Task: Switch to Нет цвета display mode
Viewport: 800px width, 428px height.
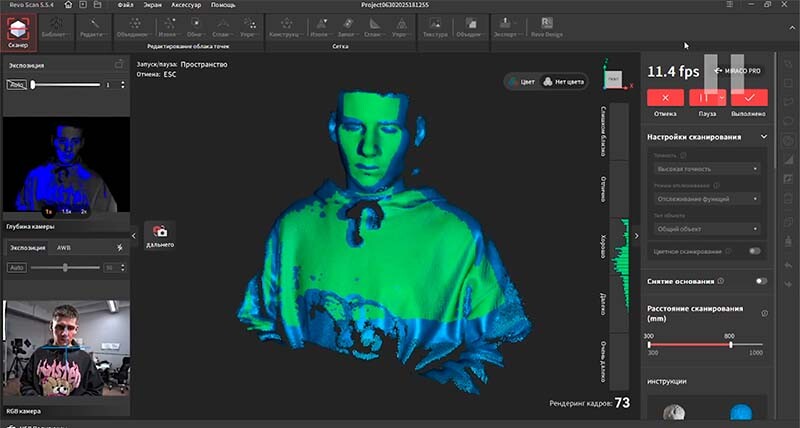Action: pyautogui.click(x=563, y=82)
